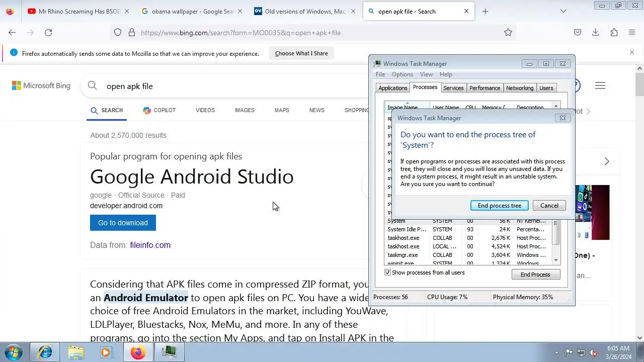Launch Internet Explorer from taskbar
The image size is (644, 362).
pyautogui.click(x=45, y=352)
